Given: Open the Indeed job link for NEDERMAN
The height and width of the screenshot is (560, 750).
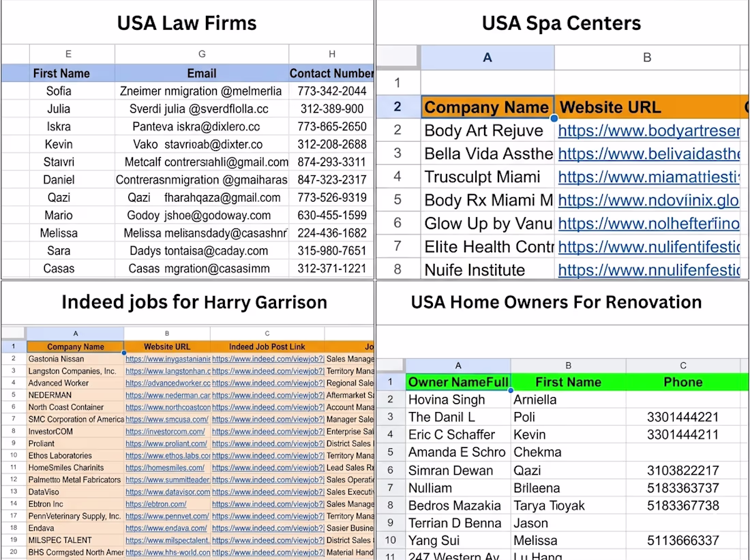Looking at the screenshot, I should pos(268,396).
